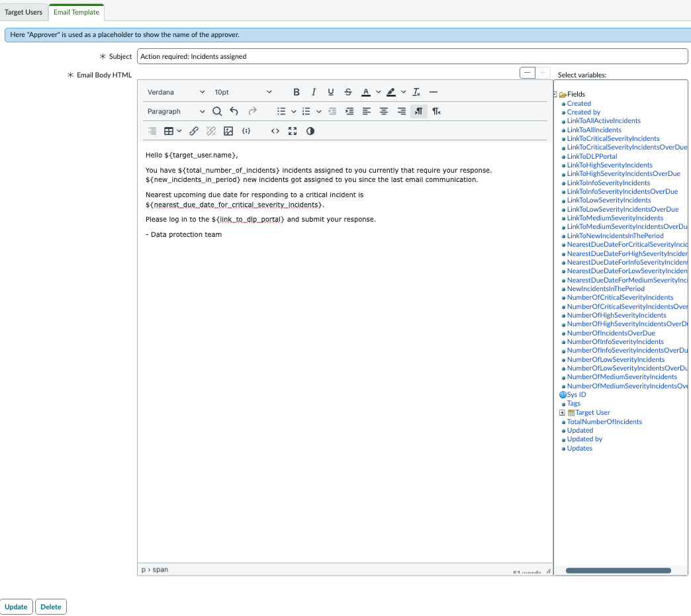Toggle right-to-left text direction
The width and height of the screenshot is (691, 616).
pos(436,111)
